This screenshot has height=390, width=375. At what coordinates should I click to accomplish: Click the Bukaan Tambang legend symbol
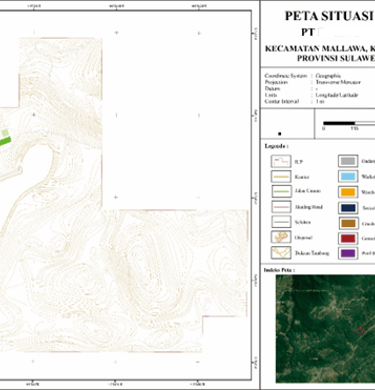click(x=281, y=253)
